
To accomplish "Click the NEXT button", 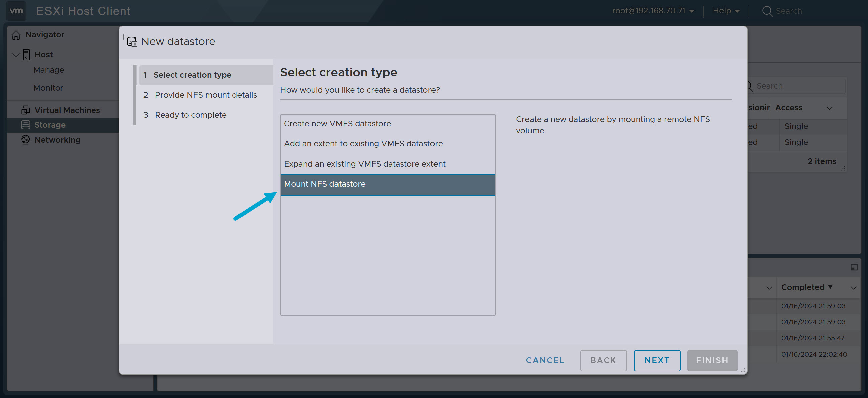I will click(x=657, y=360).
